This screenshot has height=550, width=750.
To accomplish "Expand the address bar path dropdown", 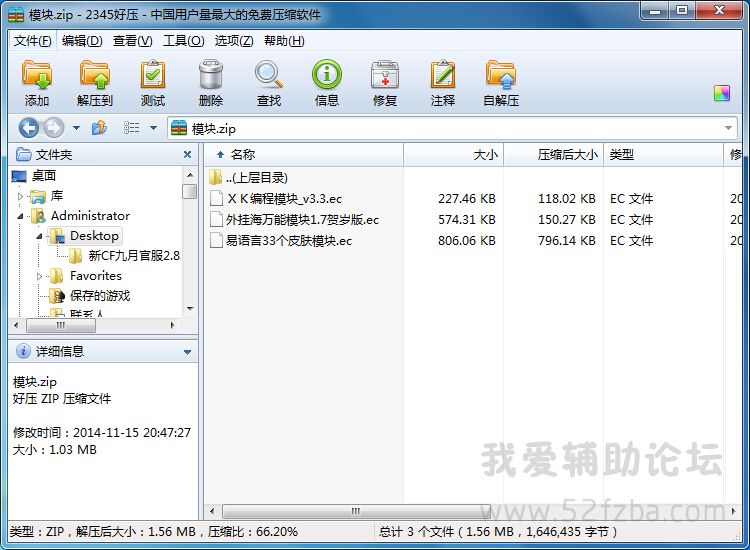I will 728,128.
